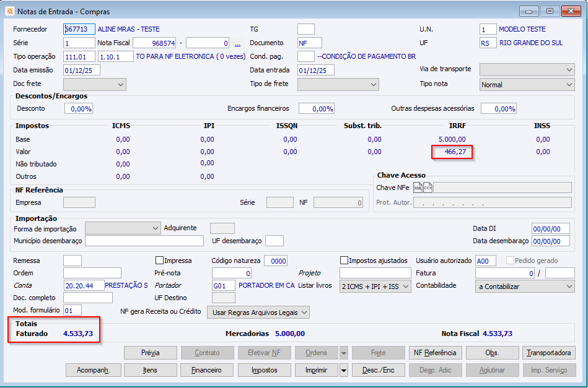This screenshot has height=388, width=588.
Task: Open the Forma de importação dropdown
Action: pos(123,228)
